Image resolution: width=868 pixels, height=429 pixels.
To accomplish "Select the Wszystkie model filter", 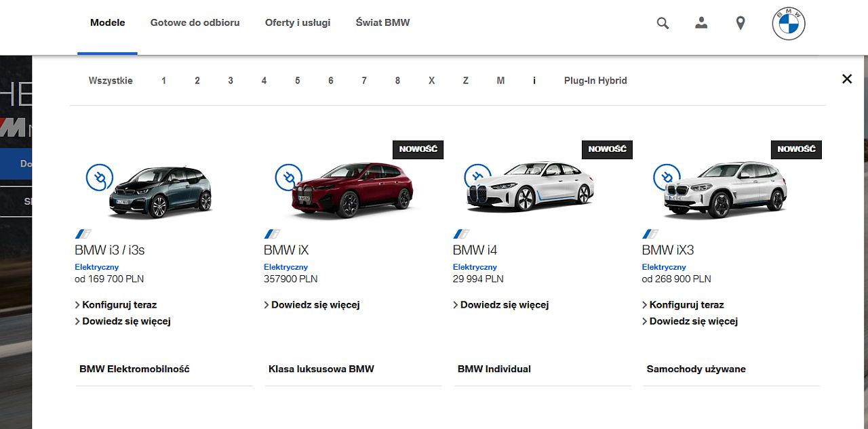I will [111, 81].
